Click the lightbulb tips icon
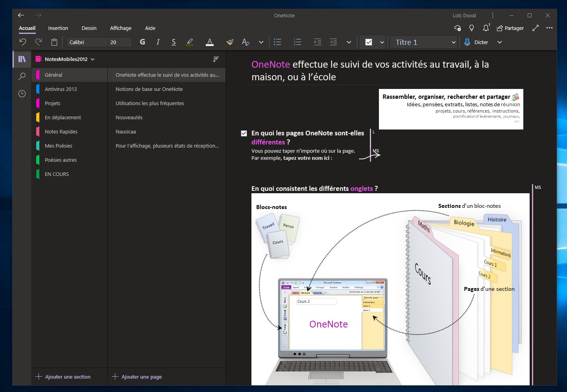Screen dimensions: 567x392 coord(471,28)
